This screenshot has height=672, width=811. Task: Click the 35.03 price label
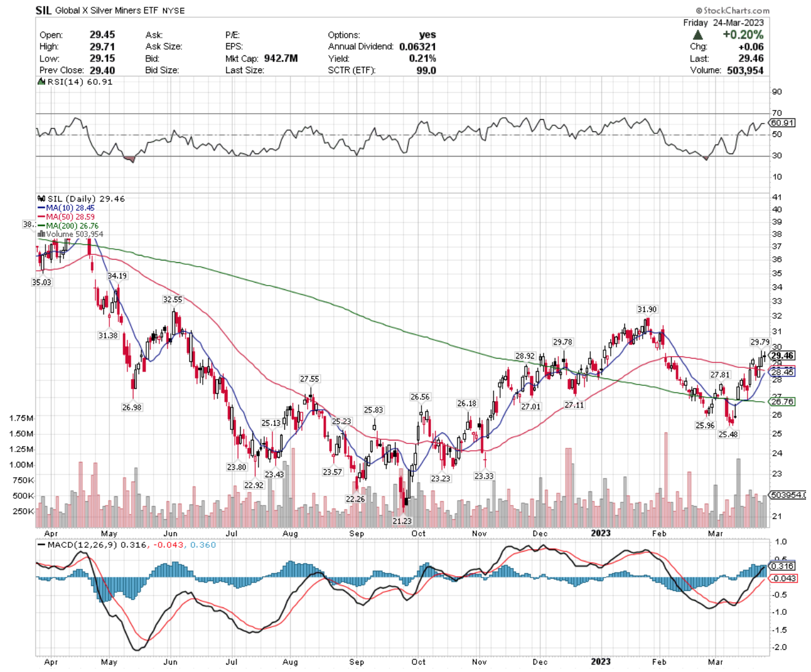pos(41,283)
